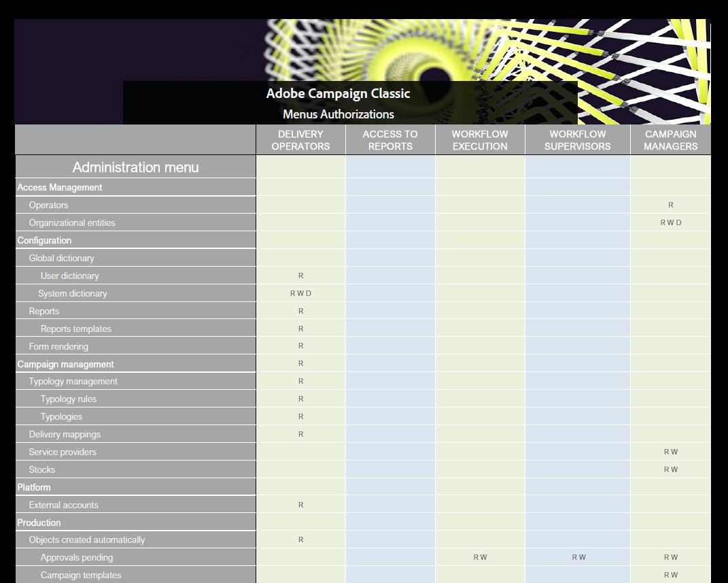Click R cell in Objects created automatically row
Viewport: 728px width, 583px height.
301,539
